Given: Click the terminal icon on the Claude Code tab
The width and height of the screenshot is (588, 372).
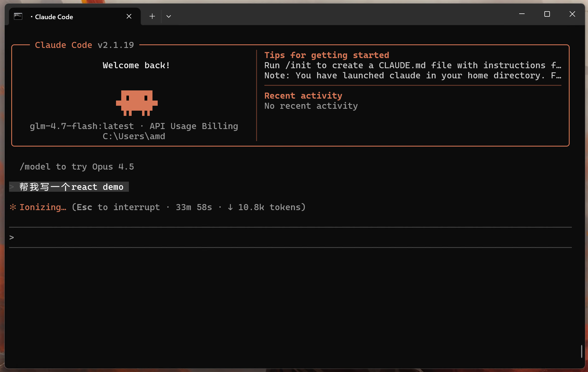Looking at the screenshot, I should pyautogui.click(x=18, y=16).
